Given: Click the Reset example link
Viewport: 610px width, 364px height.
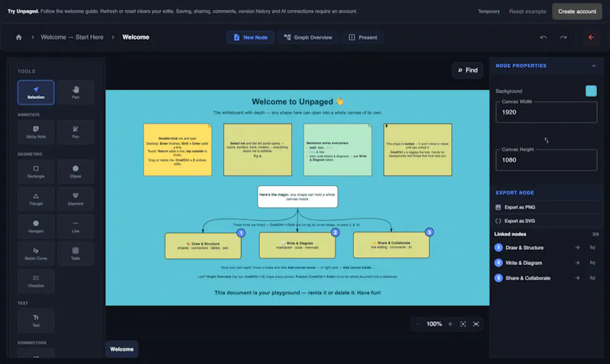Looking at the screenshot, I should coord(527,11).
